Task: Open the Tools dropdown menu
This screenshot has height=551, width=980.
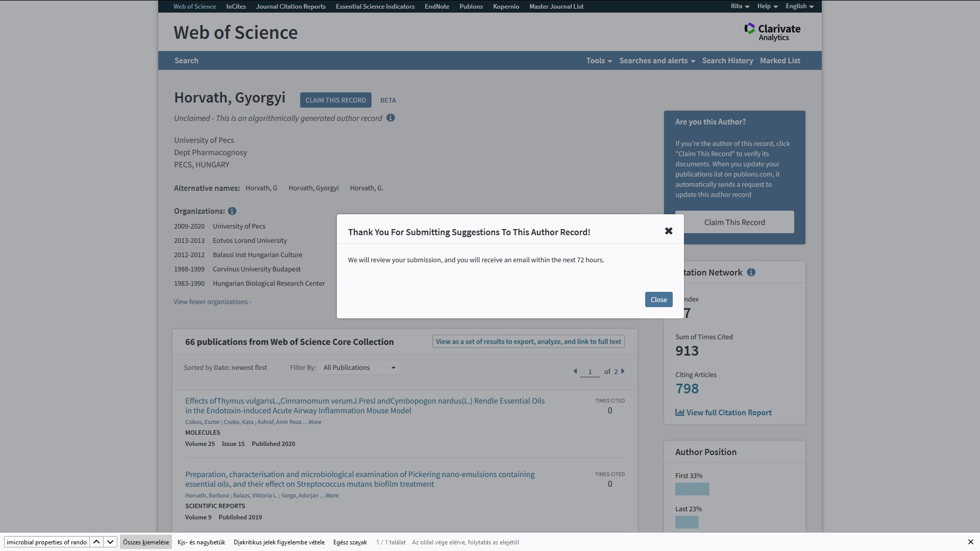Action: point(599,60)
